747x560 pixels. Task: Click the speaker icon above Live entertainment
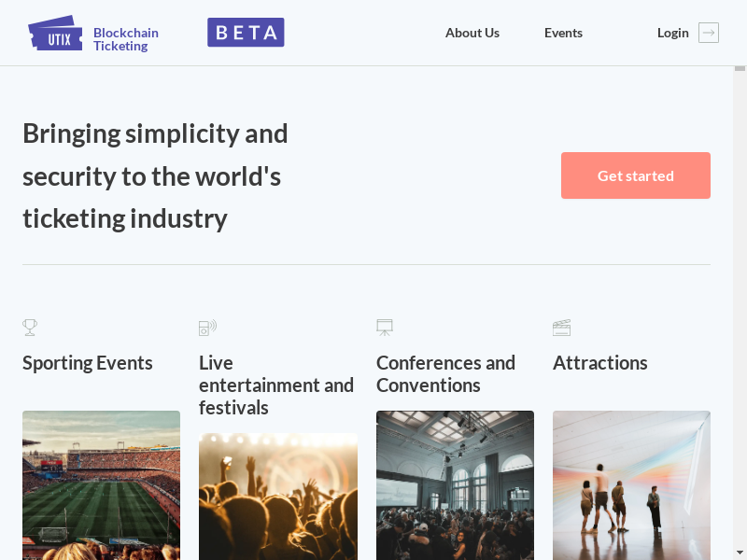point(207,328)
